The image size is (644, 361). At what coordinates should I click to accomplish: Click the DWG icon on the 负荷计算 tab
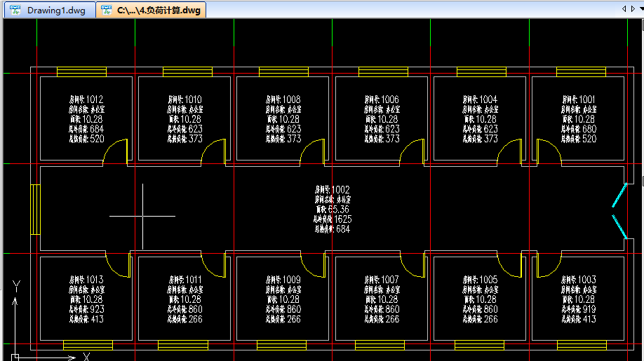(x=107, y=11)
